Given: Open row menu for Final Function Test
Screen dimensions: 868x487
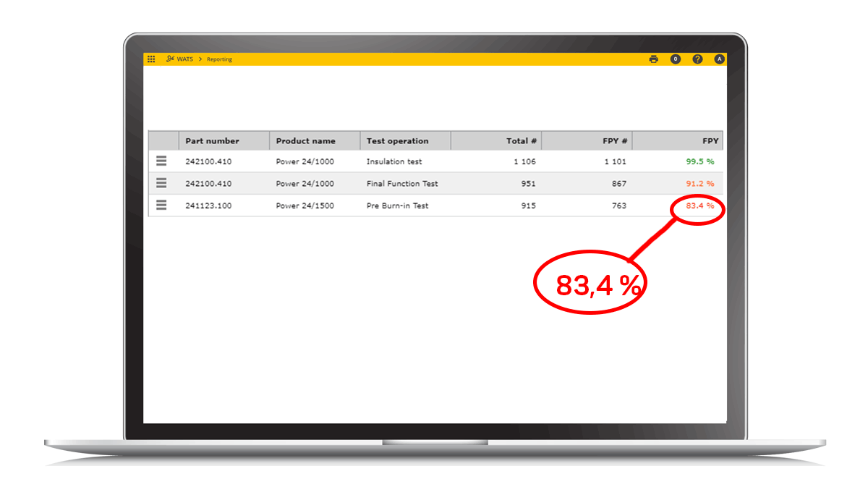Looking at the screenshot, I should pos(161,183).
